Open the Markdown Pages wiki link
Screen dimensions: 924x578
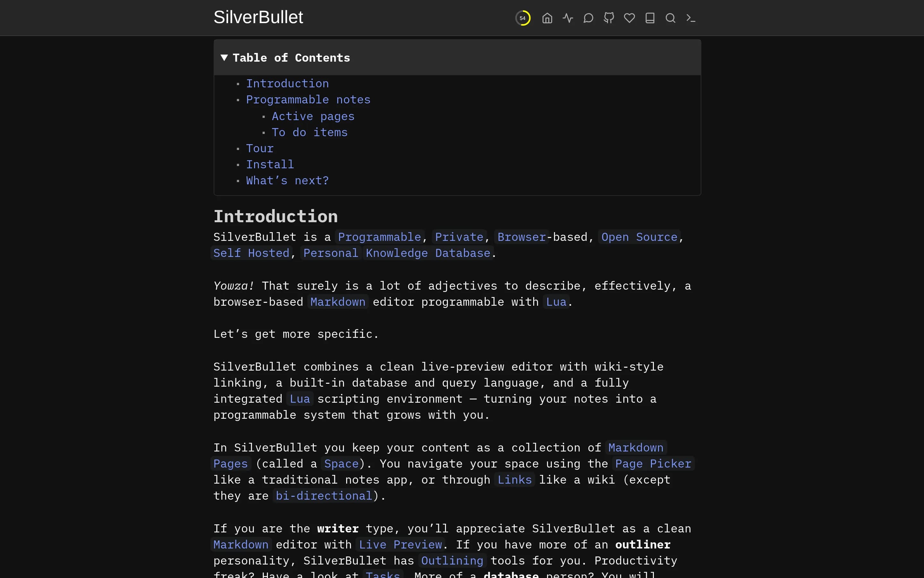coord(636,448)
